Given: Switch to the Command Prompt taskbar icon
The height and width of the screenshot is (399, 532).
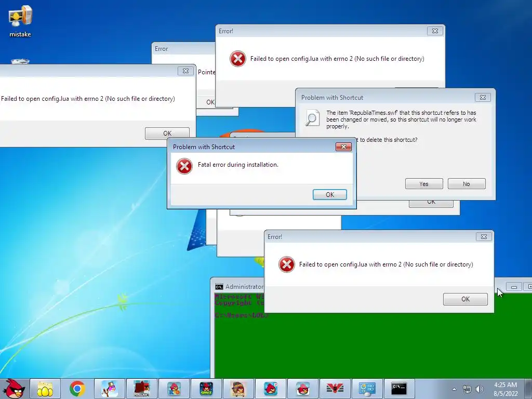Looking at the screenshot, I should [x=400, y=389].
